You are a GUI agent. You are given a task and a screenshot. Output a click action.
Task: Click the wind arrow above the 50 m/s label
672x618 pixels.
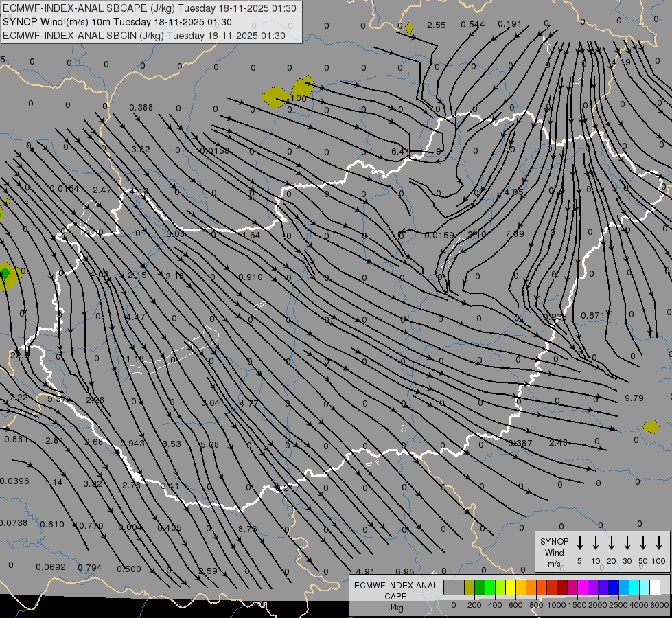pos(643,543)
